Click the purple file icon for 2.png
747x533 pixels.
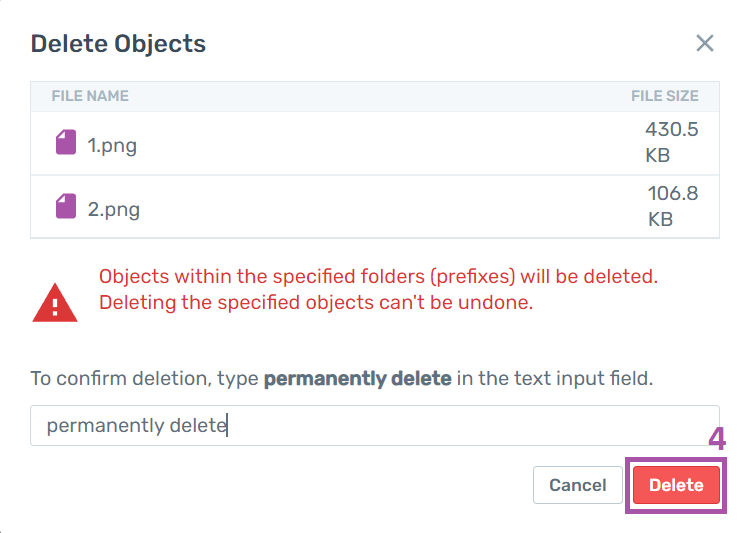click(66, 206)
